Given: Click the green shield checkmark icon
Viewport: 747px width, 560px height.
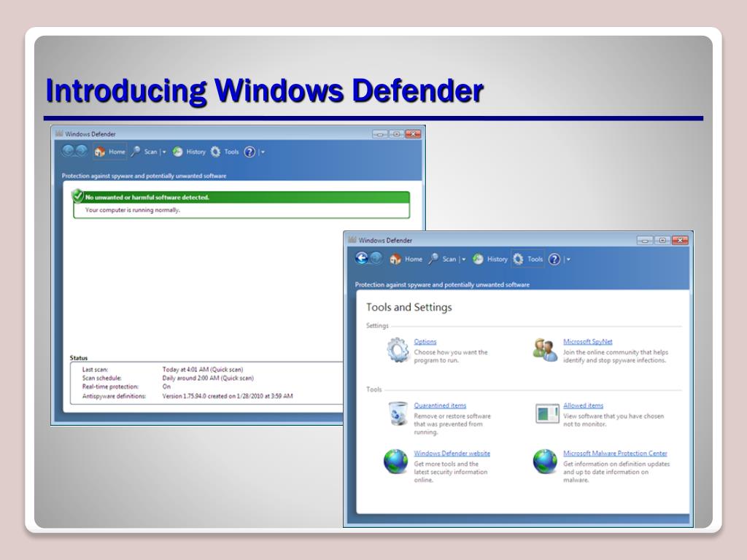Looking at the screenshot, I should tap(77, 195).
